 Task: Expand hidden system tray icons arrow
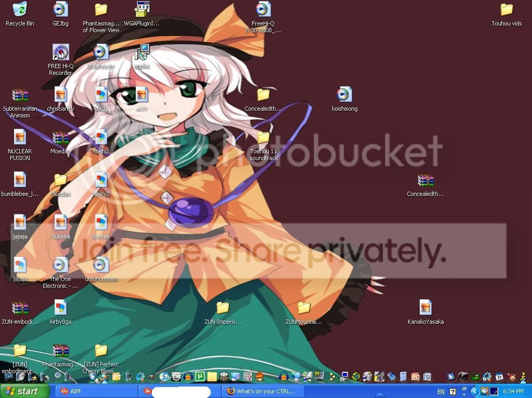tap(475, 391)
